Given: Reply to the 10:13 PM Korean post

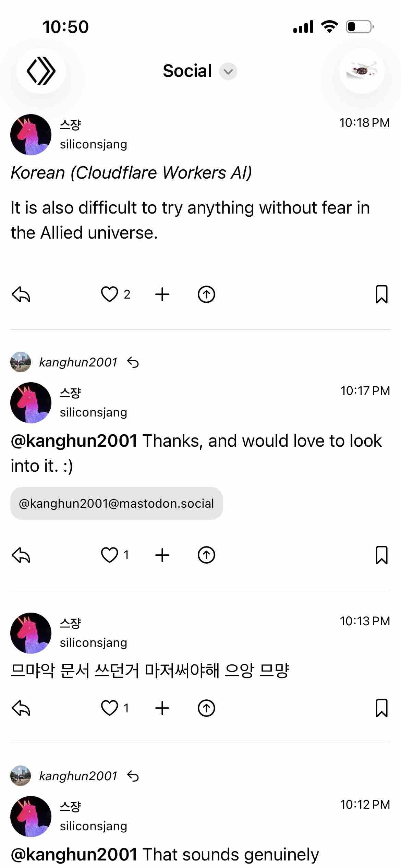Looking at the screenshot, I should click(21, 708).
